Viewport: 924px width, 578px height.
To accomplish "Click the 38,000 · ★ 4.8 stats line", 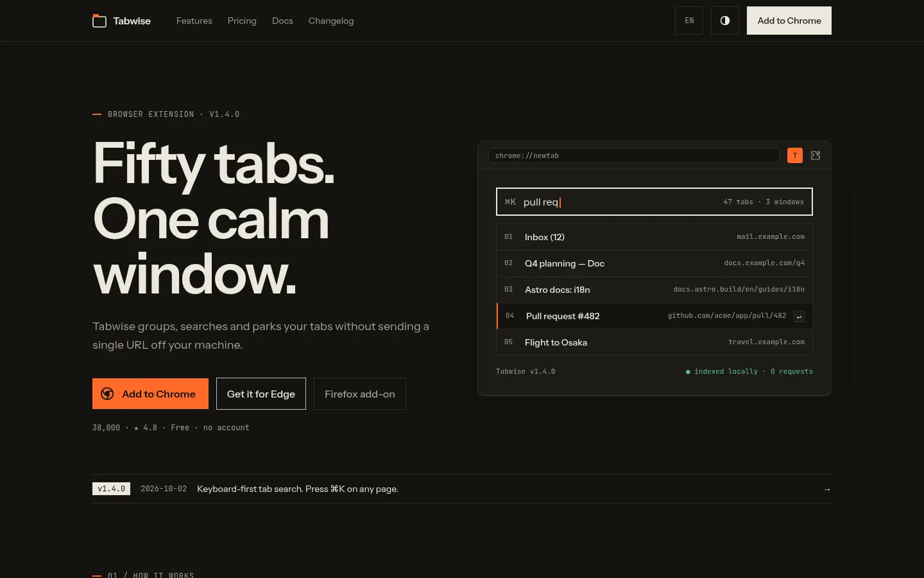I will click(x=171, y=428).
